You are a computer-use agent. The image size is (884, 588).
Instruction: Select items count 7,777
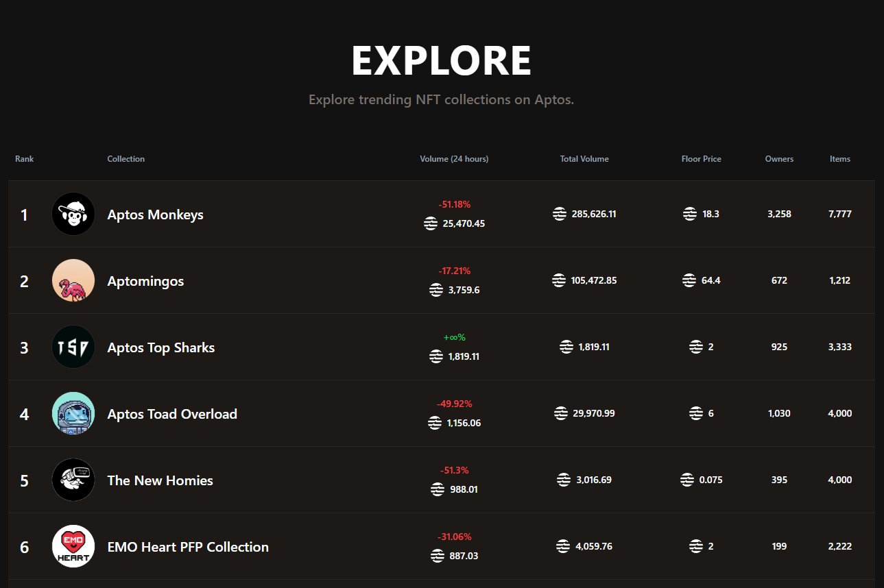(x=840, y=214)
